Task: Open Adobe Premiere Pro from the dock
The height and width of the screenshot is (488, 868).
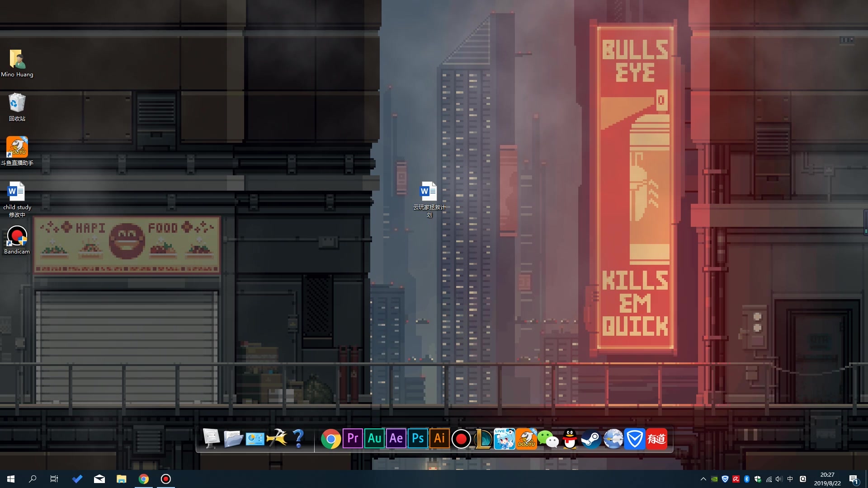Action: pos(353,439)
